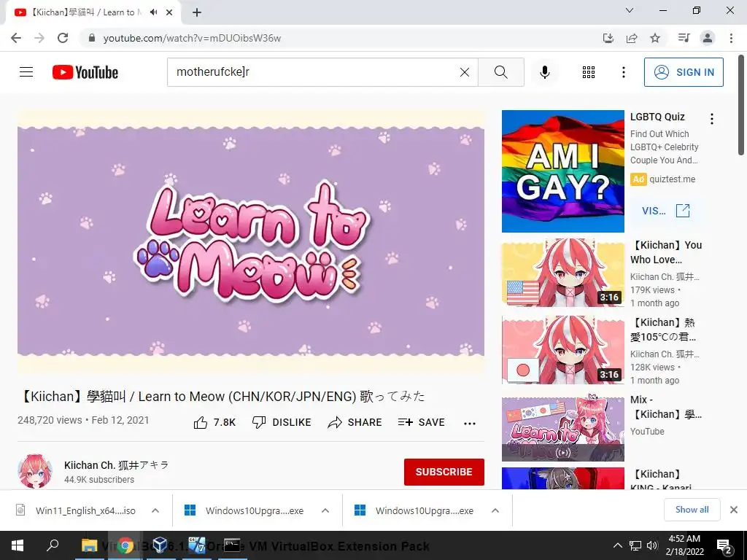747x560 pixels.
Task: Close the Kiichan YouTube tab
Action: pyautogui.click(x=169, y=12)
